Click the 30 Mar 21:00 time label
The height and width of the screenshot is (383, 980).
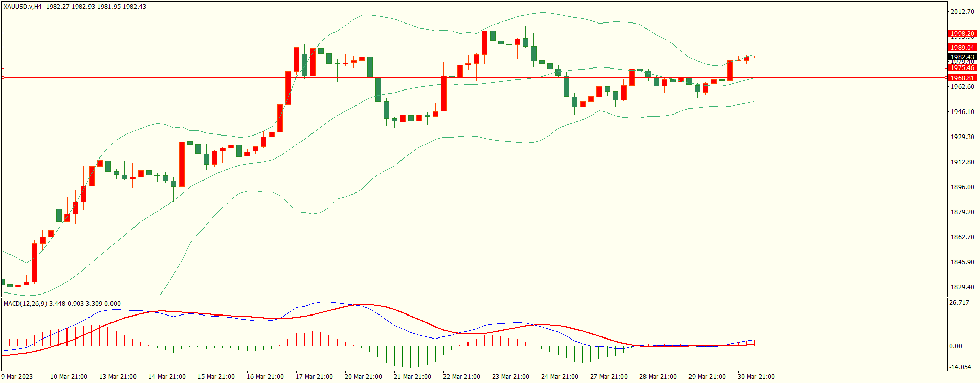pos(756,377)
